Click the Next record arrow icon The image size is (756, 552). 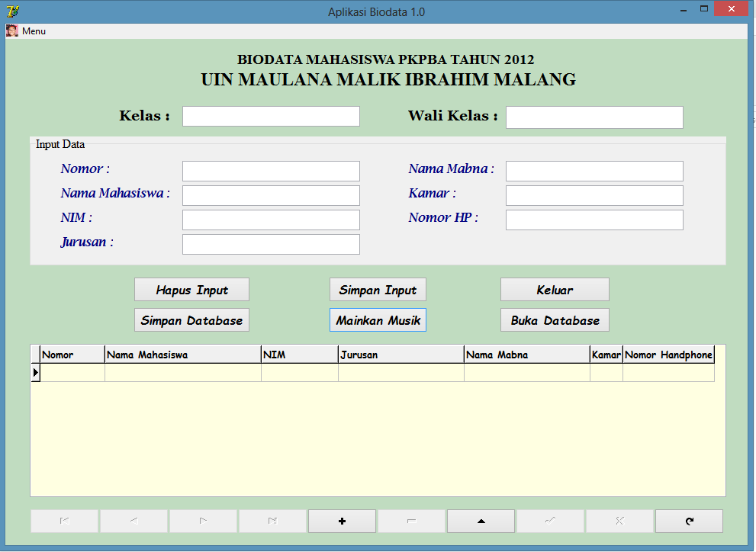click(x=203, y=521)
